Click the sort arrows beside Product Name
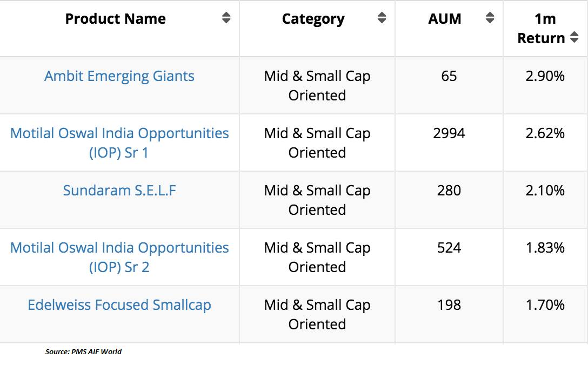This screenshot has height=366, width=588. pyautogui.click(x=226, y=18)
